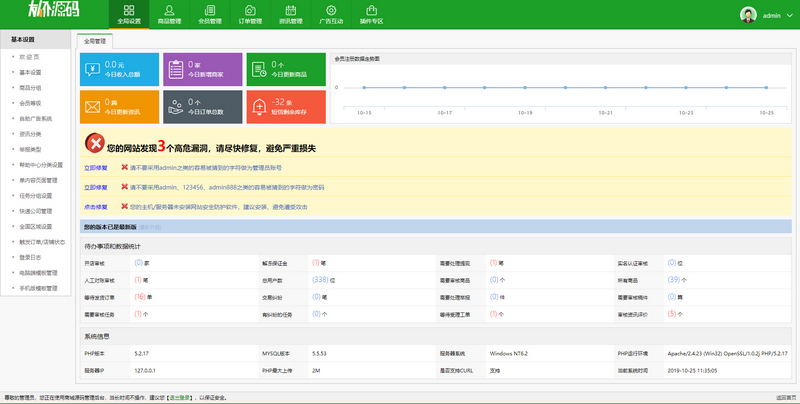Click the document-clock icon on 今日更新商品 card
Screen dimensions: 800x404
tap(259, 70)
